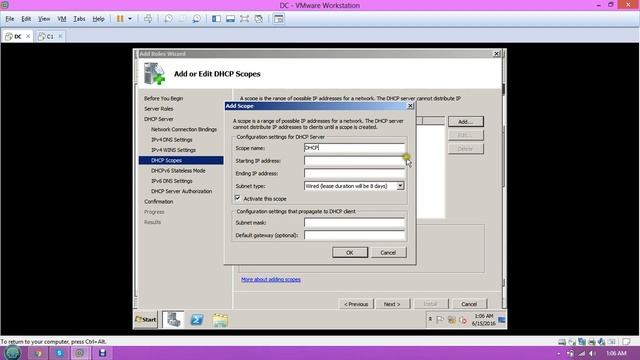640x360 pixels.
Task: Toggle the VMware library sidebar view icon
Action: coord(216,19)
